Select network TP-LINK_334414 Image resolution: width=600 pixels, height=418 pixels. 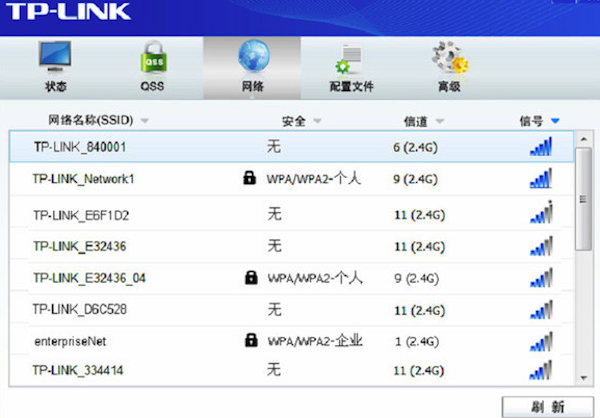coord(292,370)
